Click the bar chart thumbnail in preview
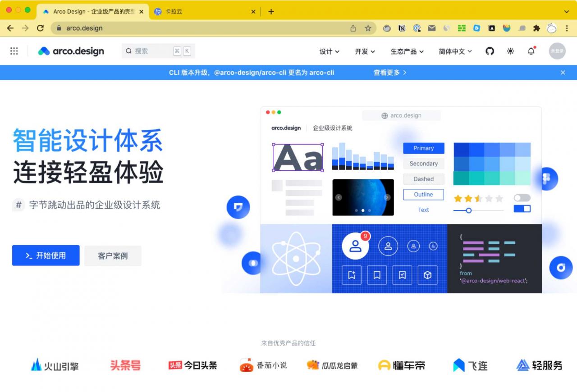Screen dimensions: 577x392 [x=363, y=156]
